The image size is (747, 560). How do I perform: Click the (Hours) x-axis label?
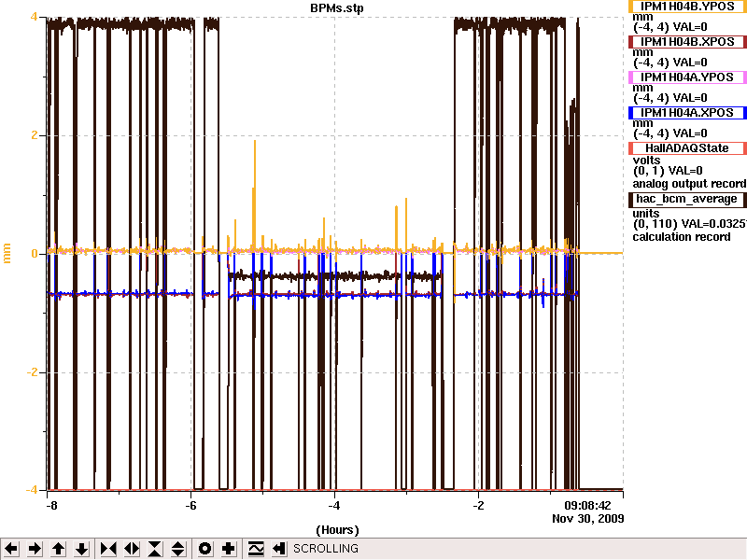[337, 530]
